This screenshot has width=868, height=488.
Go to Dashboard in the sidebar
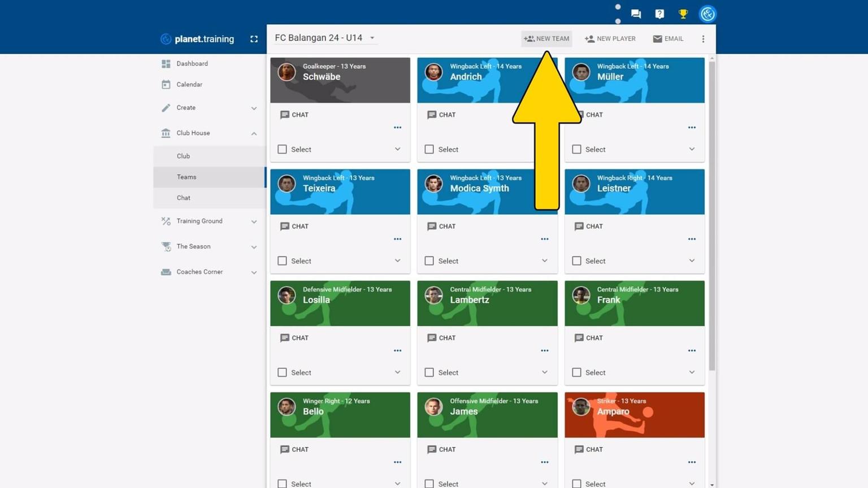click(192, 64)
